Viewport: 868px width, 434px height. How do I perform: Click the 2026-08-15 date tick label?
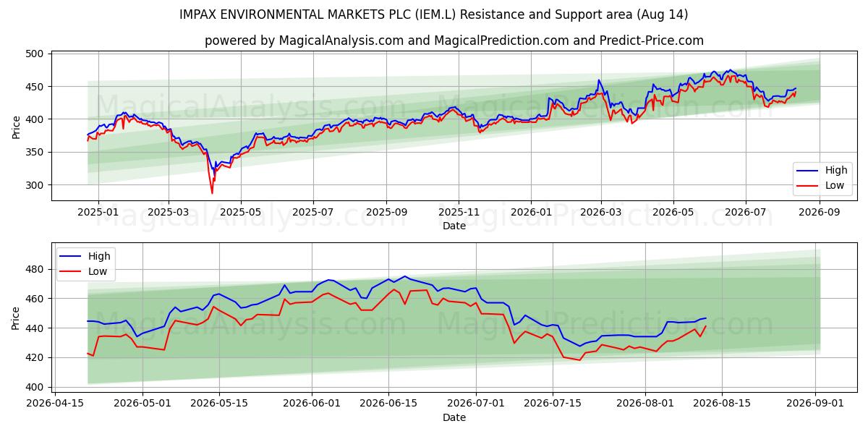(723, 403)
